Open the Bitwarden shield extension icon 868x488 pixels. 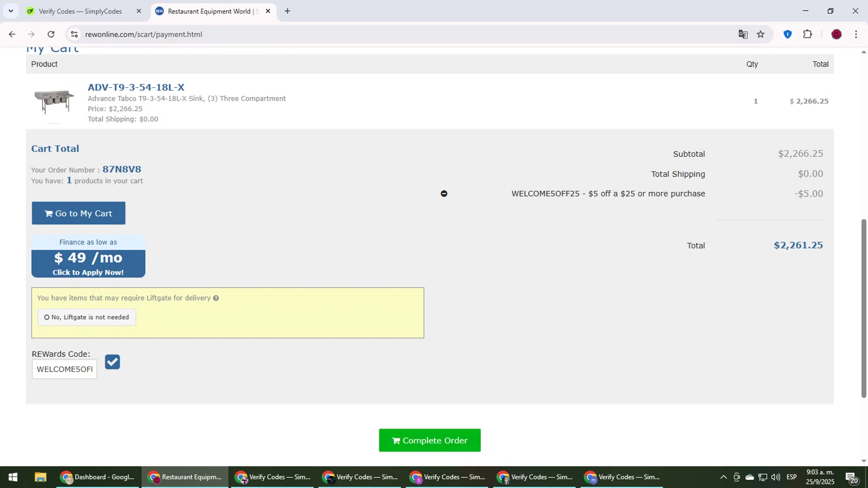(788, 34)
